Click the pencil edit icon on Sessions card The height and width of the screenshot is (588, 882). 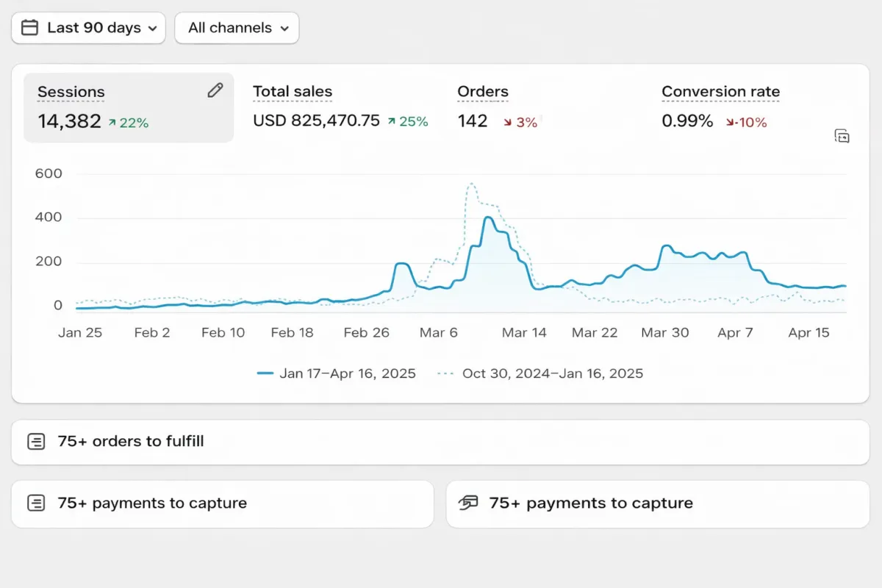[215, 90]
